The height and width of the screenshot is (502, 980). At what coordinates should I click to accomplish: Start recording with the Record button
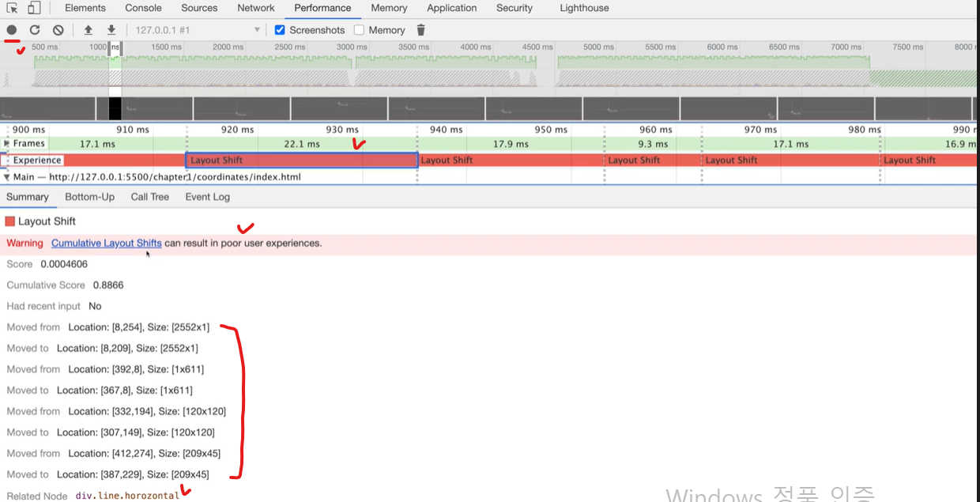tap(12, 30)
